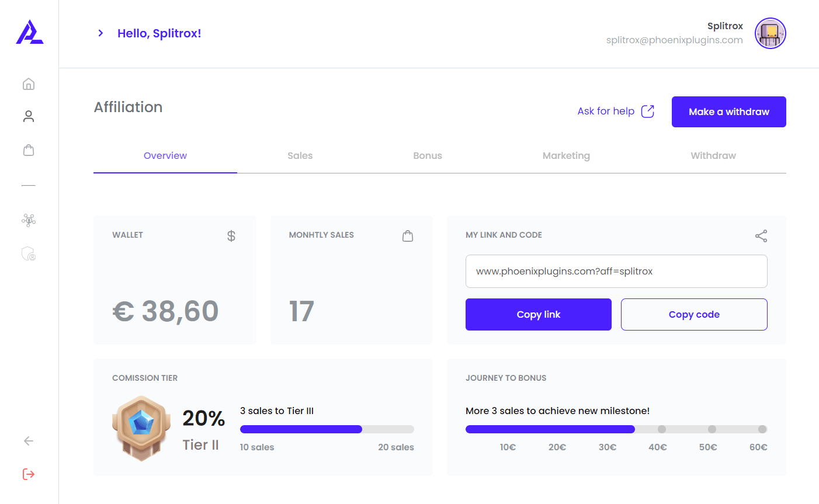Click the external link arrow beside Ask for help
Image resolution: width=819 pixels, height=504 pixels.
pos(648,111)
